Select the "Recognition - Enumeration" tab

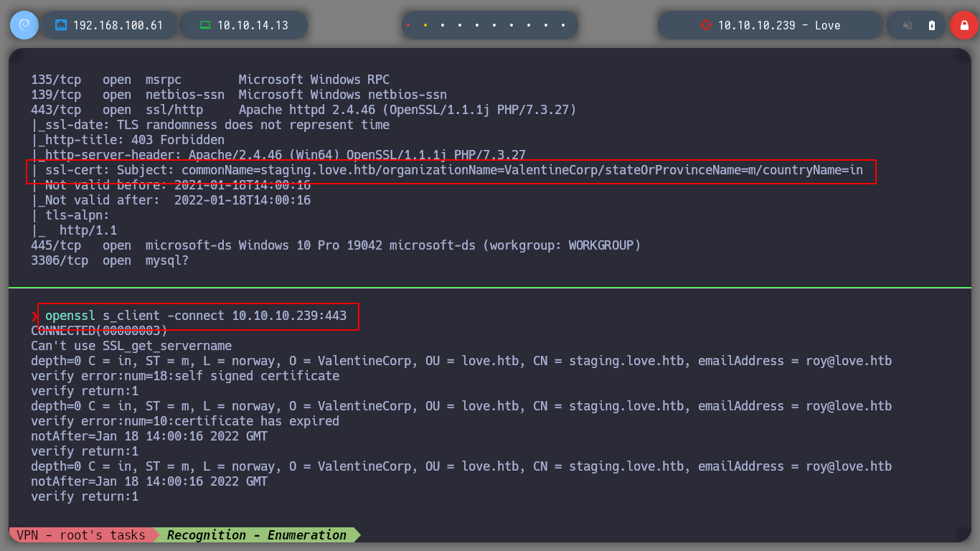257,534
